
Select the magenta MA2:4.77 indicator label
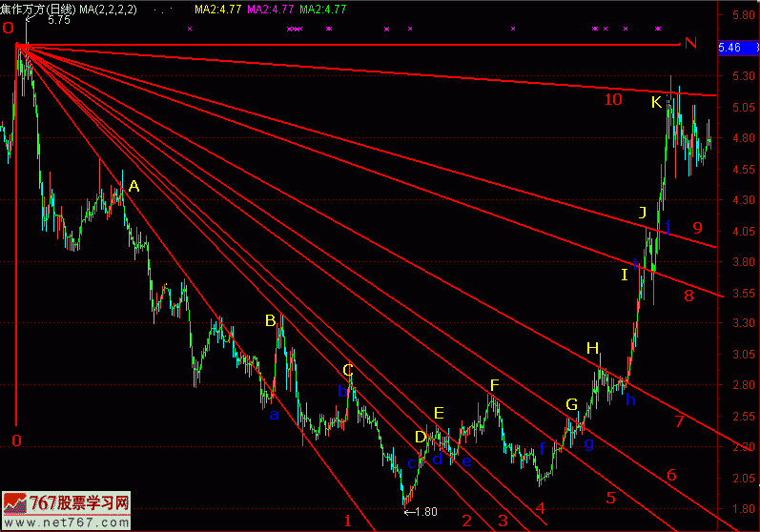(270, 9)
